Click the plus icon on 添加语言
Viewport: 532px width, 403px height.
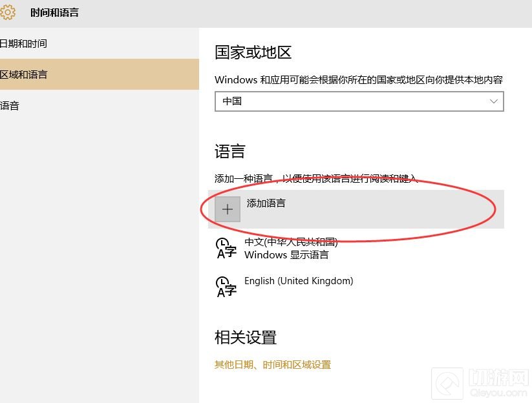click(x=227, y=209)
